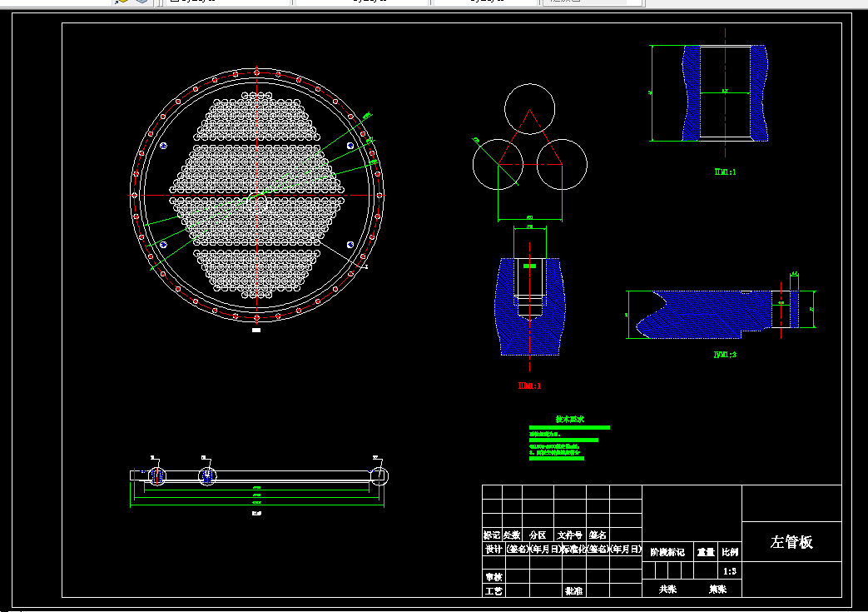This screenshot has height=612, width=868.
Task: Click the 共张 sheet count text
Action: coord(667,590)
